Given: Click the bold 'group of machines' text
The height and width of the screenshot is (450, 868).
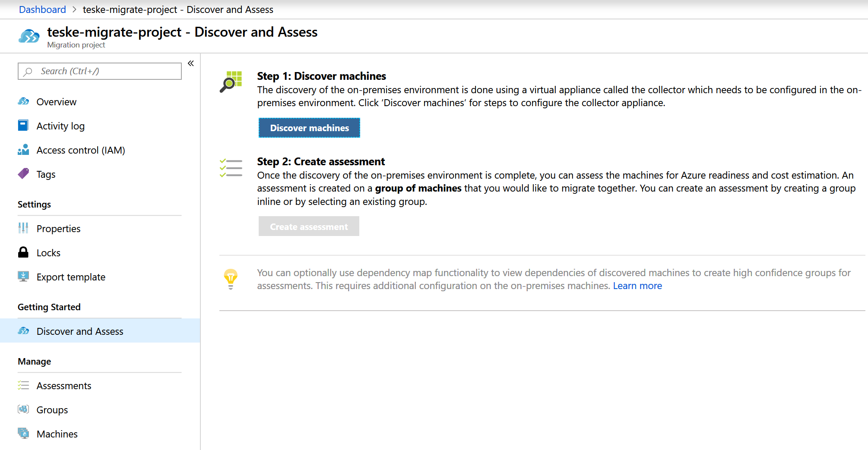Looking at the screenshot, I should (418, 188).
